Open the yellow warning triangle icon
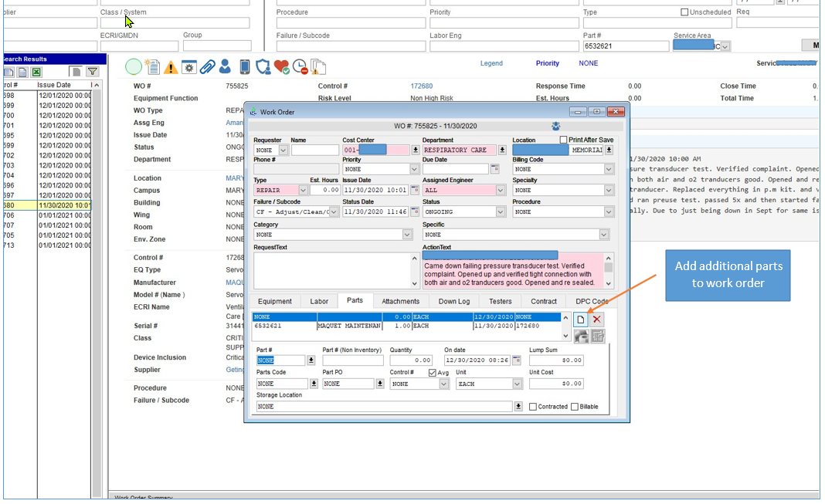Image resolution: width=825 pixels, height=504 pixels. [x=171, y=67]
